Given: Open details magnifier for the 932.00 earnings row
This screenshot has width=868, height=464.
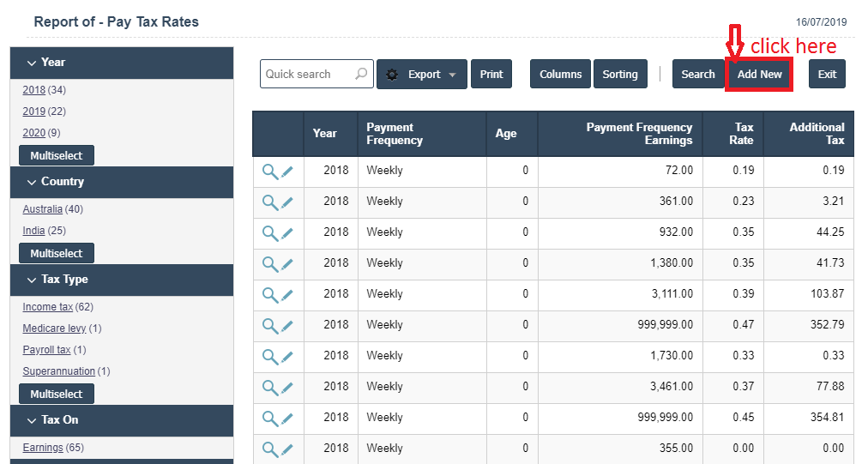Looking at the screenshot, I should (269, 233).
